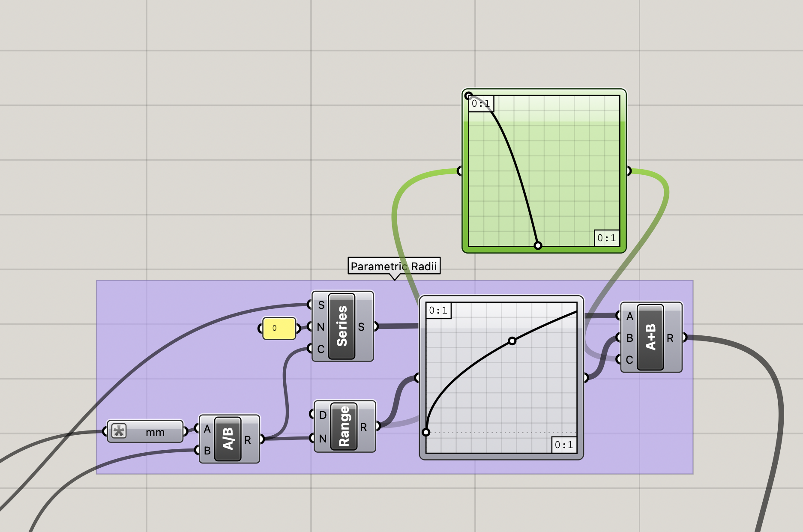Click the asterisk icon on the mm parameter

tap(119, 431)
